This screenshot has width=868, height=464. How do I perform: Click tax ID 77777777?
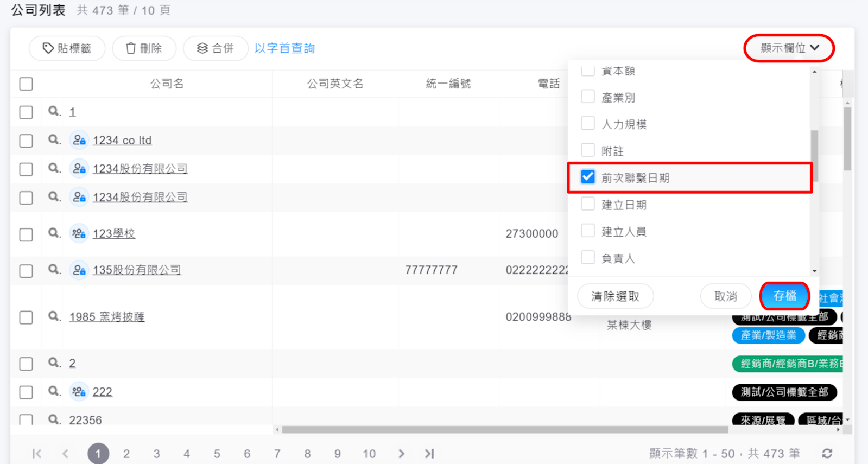point(432,270)
